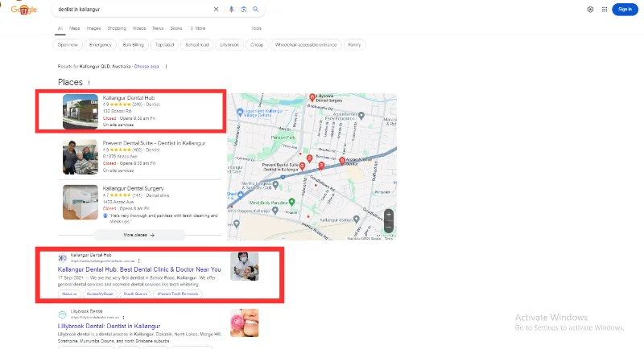
Task: Switch to the Videos tab
Action: [139, 28]
